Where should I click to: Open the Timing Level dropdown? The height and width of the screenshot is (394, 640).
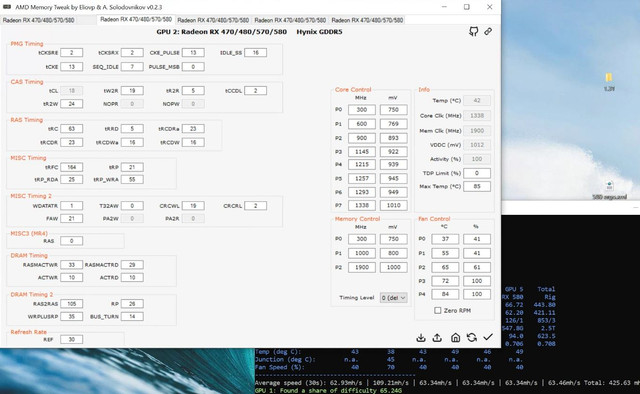[393, 298]
